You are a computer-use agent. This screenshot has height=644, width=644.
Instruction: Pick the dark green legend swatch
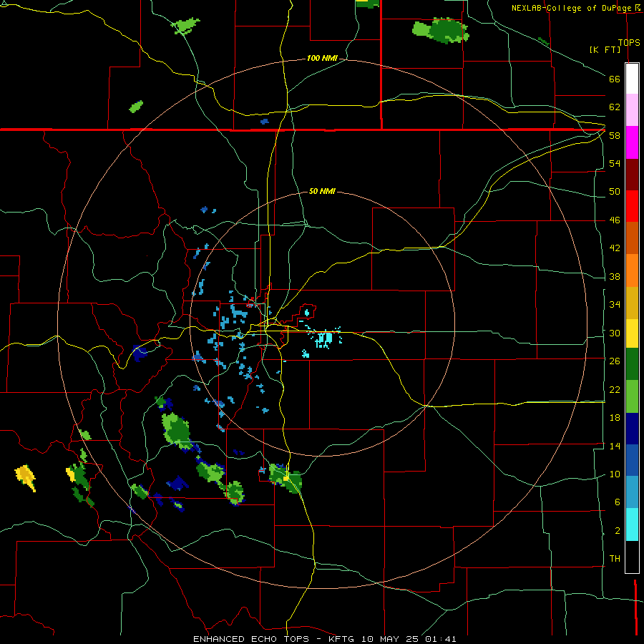point(632,364)
